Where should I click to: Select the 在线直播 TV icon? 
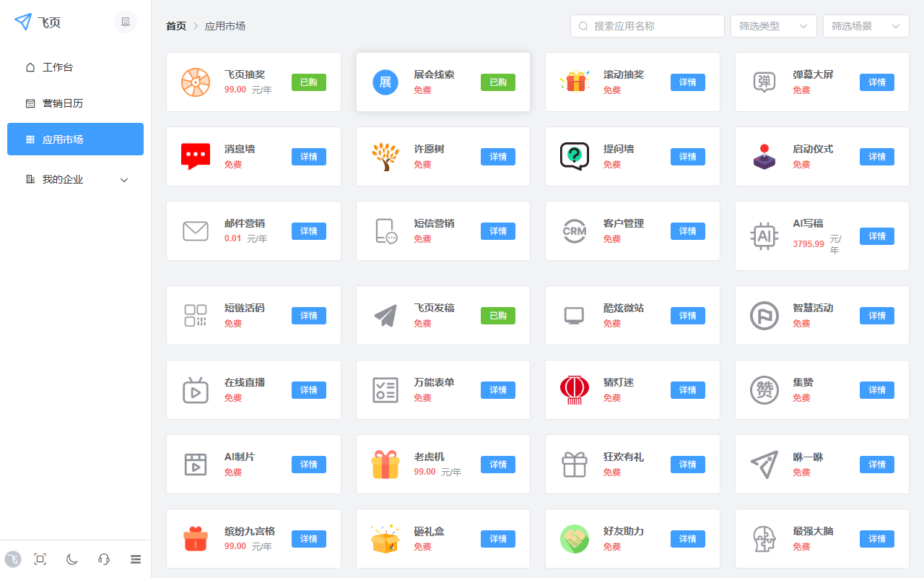(195, 389)
